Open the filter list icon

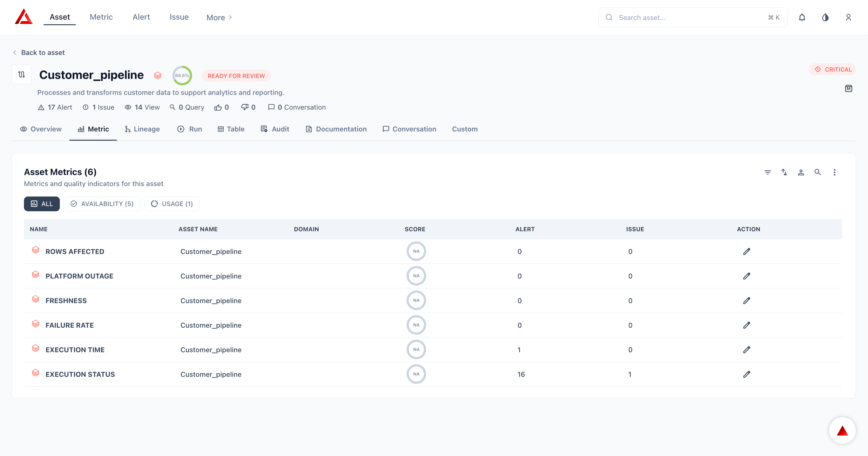[x=768, y=172]
